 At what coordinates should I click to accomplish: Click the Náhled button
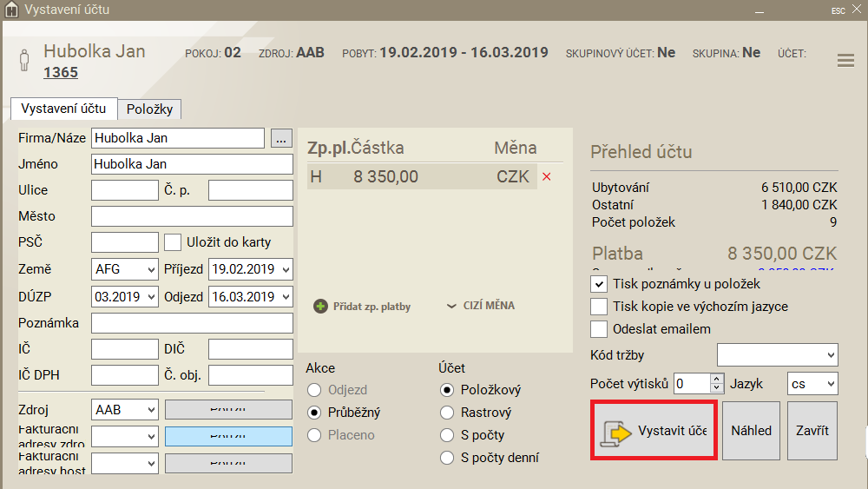751,431
